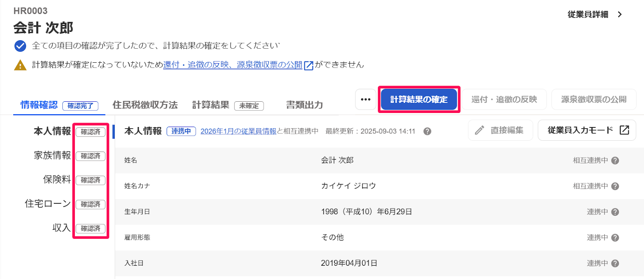The height and width of the screenshot is (279, 644).
Task: Select 収入 in the side menu
Action: pos(62,228)
